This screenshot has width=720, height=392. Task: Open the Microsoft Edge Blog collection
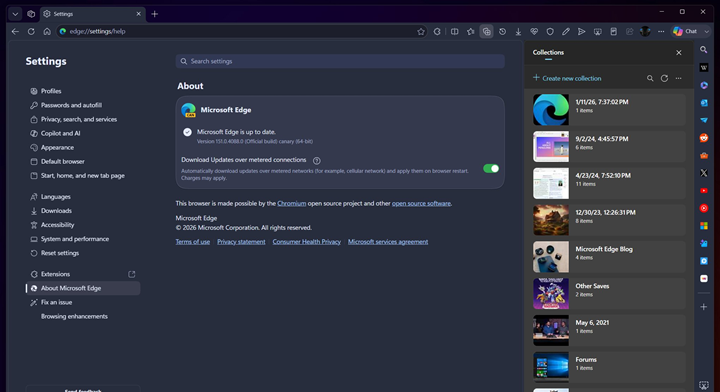coord(609,257)
